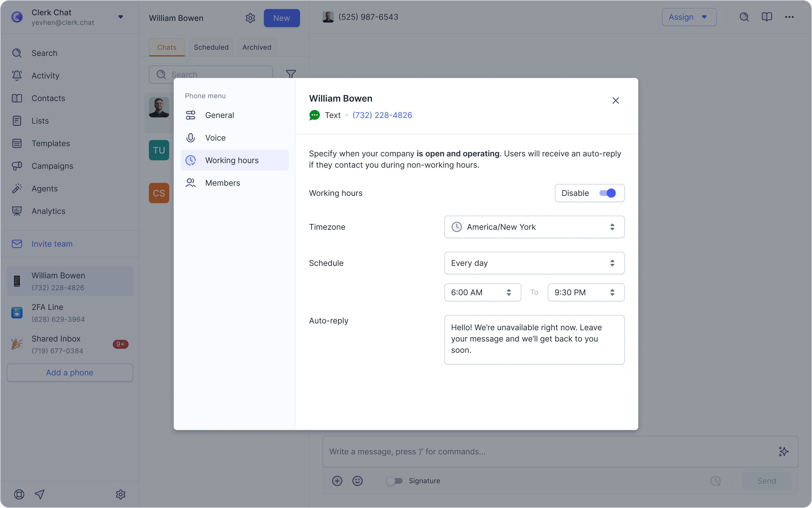
Task: Open the Timezone America/New York dropdown
Action: pyautogui.click(x=534, y=227)
